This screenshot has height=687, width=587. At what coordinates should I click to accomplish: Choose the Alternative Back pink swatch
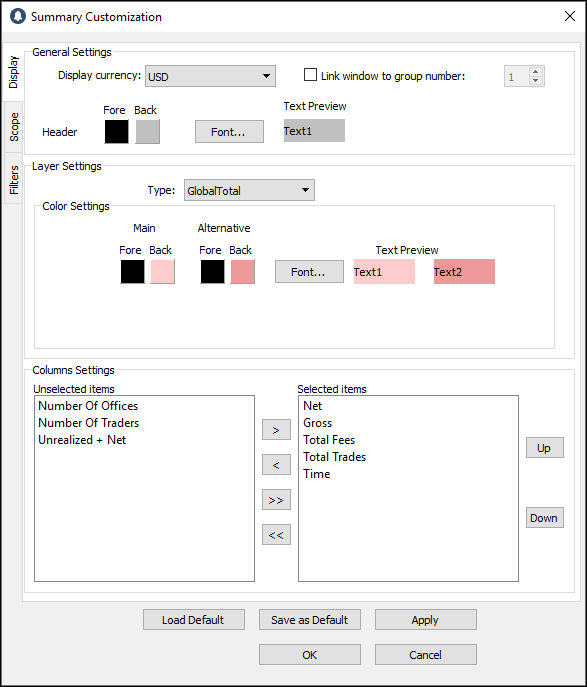click(242, 272)
